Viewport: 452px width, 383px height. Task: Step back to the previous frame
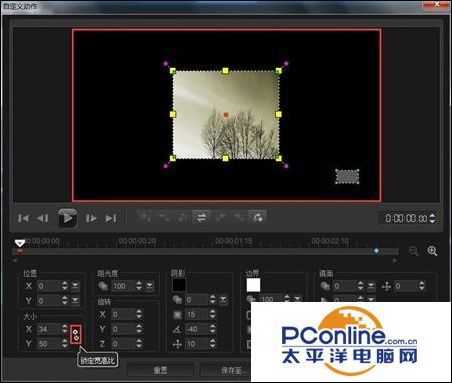[43, 218]
